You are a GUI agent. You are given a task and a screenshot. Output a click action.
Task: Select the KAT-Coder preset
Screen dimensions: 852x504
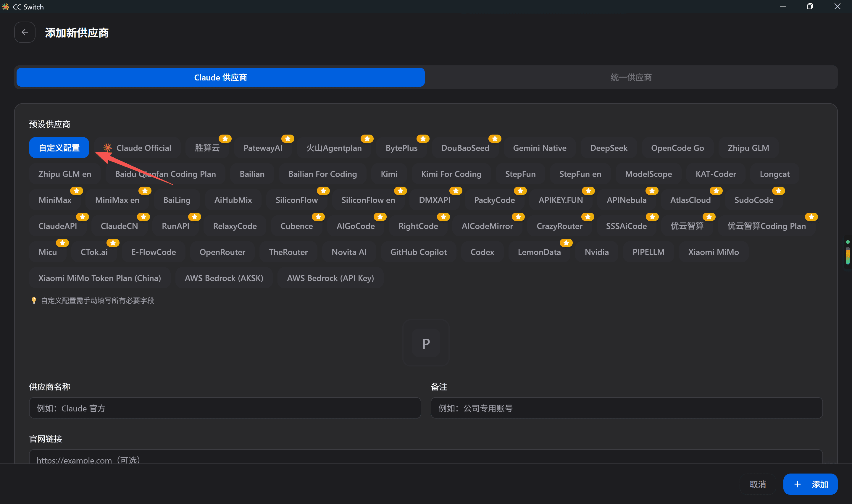click(716, 174)
